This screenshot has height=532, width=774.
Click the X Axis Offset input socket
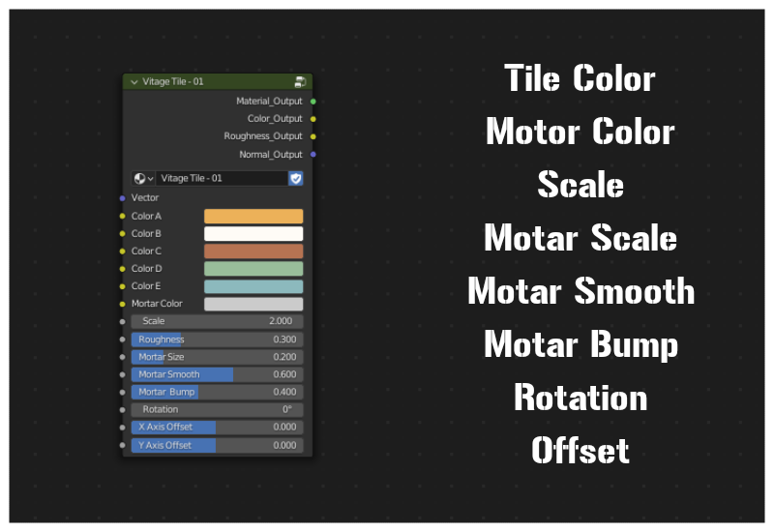tap(123, 427)
